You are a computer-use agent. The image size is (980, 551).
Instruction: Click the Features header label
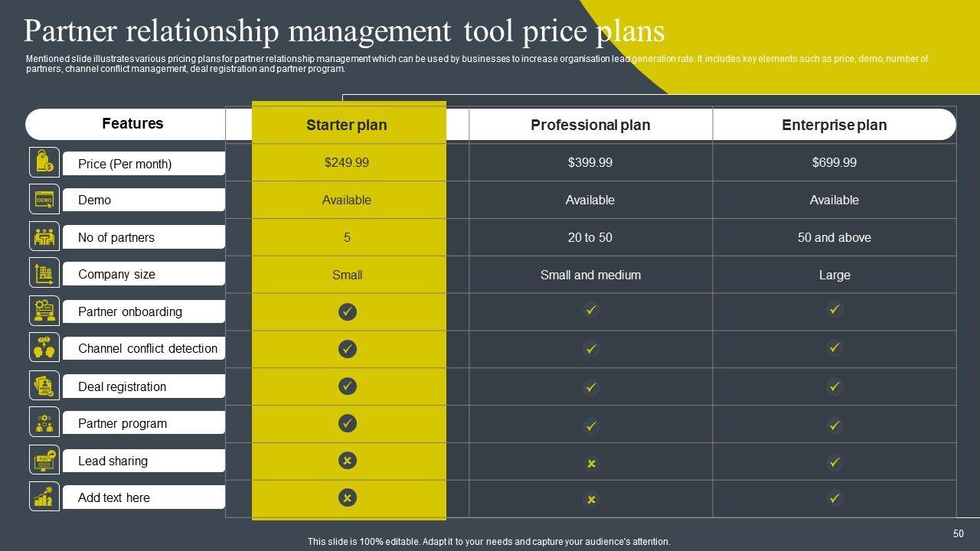132,123
